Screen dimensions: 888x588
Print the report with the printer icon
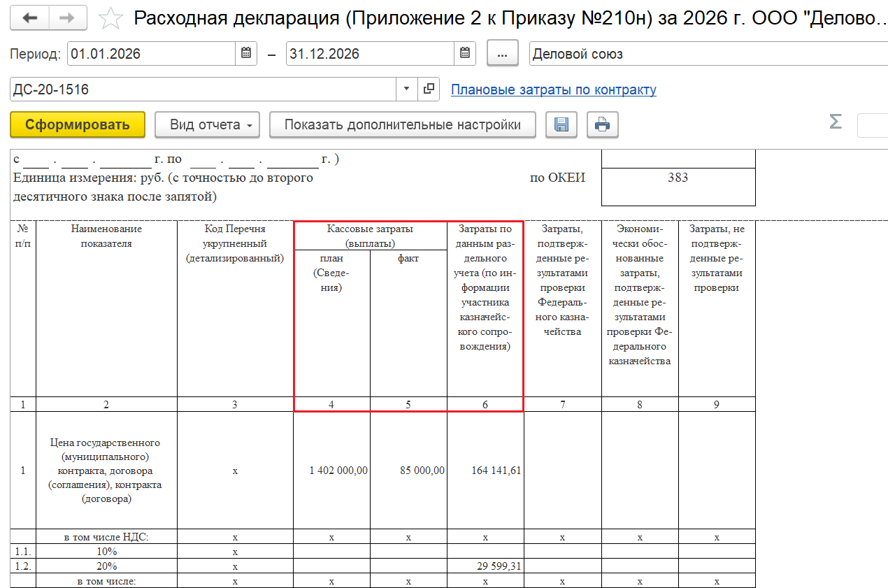(602, 125)
